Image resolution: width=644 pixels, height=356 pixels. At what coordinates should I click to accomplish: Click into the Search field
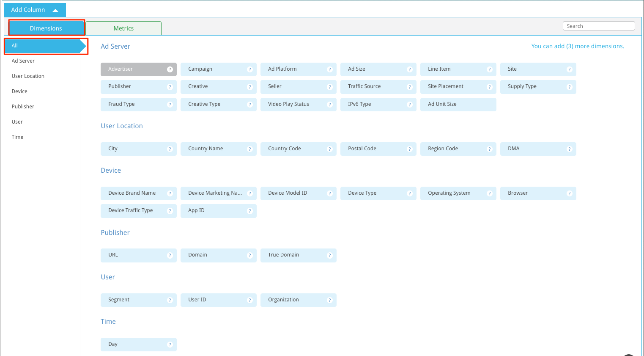click(599, 26)
